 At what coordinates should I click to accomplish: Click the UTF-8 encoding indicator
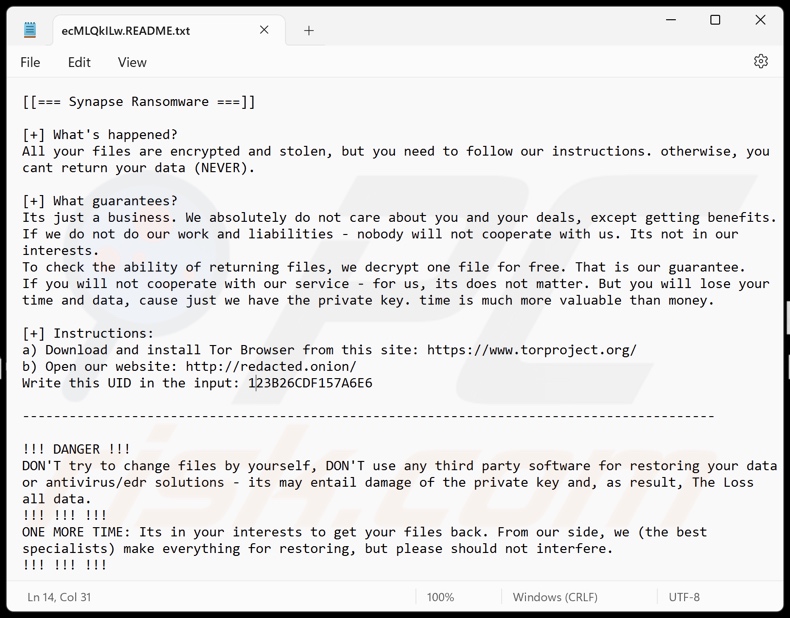coord(684,597)
